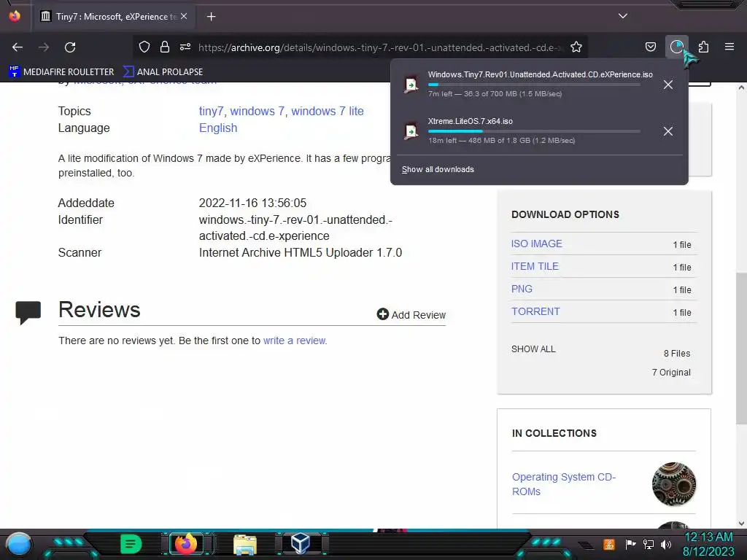Open file icon for Xtreme.LiteOS download
This screenshot has width=747, height=560.
pyautogui.click(x=411, y=131)
